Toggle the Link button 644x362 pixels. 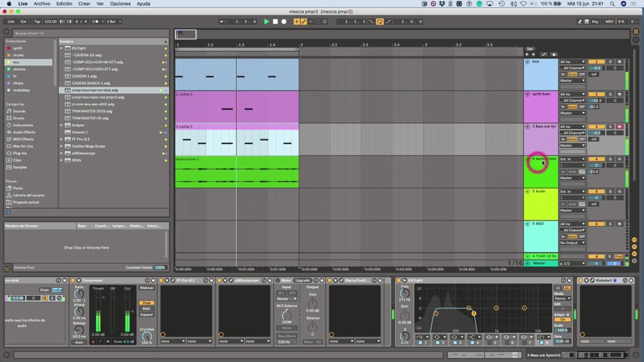pyautogui.click(x=11, y=21)
